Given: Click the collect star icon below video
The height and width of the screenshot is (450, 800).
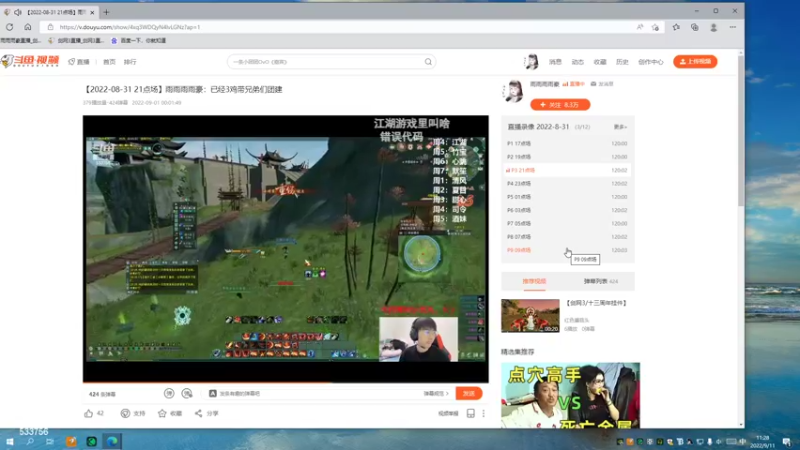Looking at the screenshot, I should click(x=162, y=413).
